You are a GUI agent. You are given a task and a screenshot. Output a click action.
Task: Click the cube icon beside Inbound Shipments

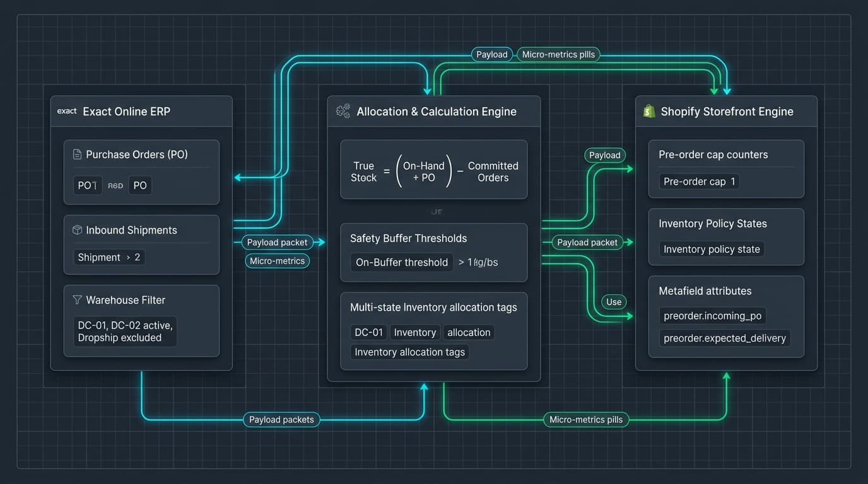point(77,230)
